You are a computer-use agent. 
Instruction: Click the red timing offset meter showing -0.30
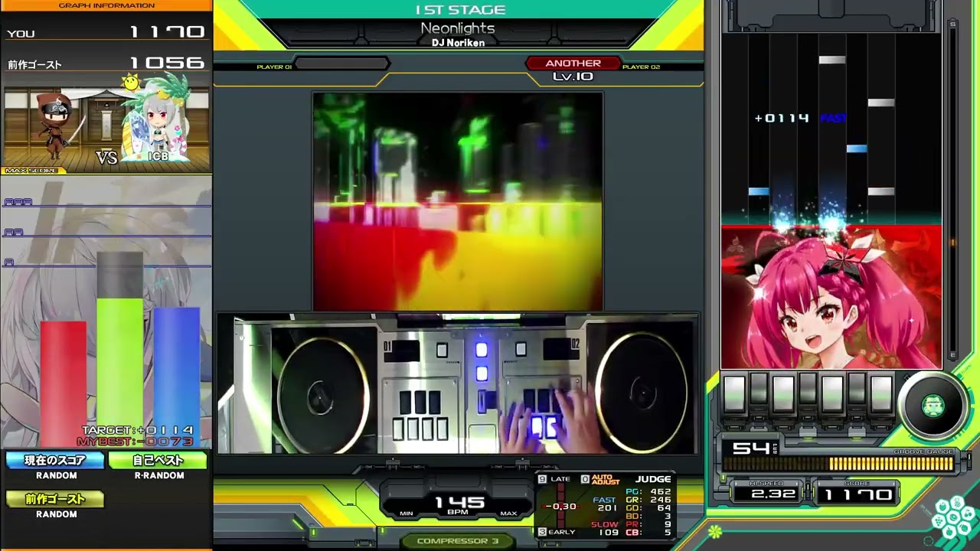pos(561,507)
